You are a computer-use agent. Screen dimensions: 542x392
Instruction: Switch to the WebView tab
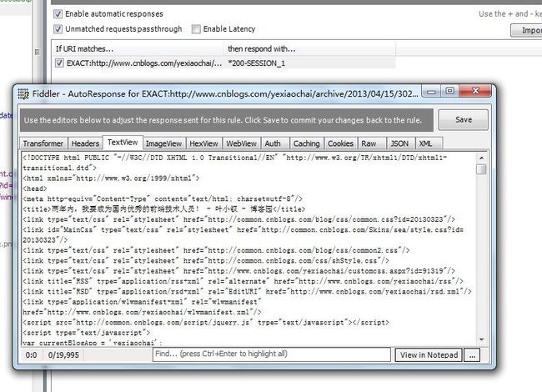pyautogui.click(x=241, y=143)
